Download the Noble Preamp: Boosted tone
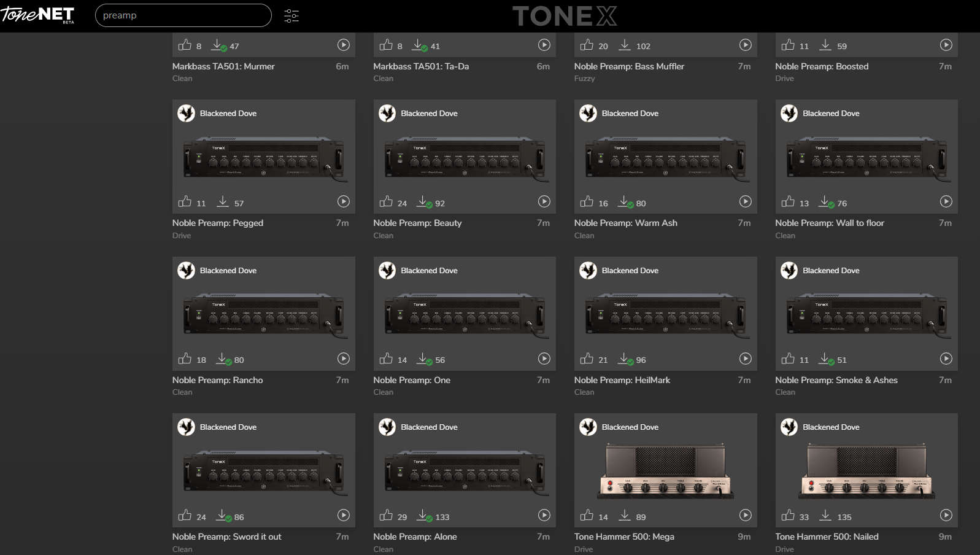The image size is (980, 555). point(825,45)
